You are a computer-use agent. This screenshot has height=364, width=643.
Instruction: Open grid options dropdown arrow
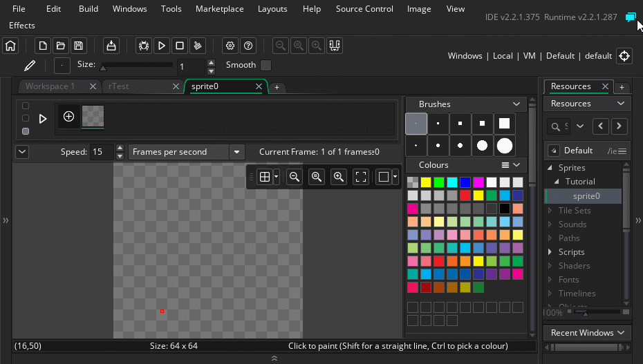coord(276,177)
